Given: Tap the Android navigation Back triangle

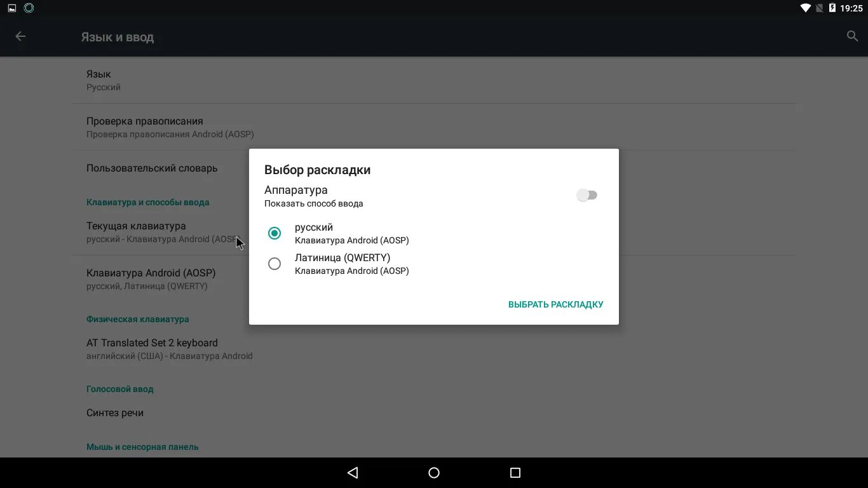Looking at the screenshot, I should 351,472.
